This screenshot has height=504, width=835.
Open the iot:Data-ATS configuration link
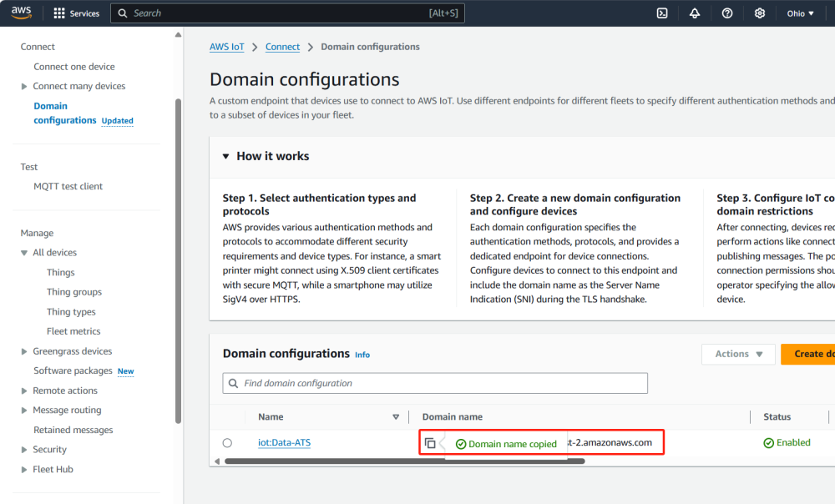coord(285,443)
